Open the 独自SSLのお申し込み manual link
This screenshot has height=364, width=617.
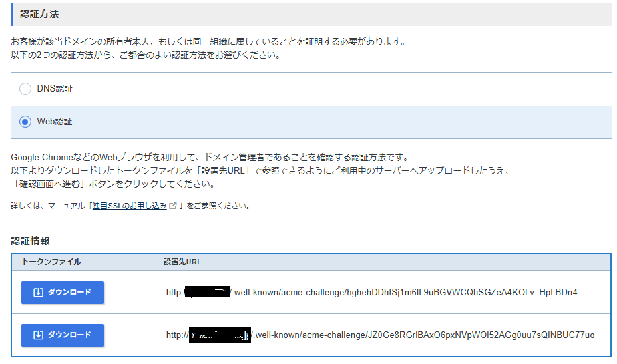[x=129, y=206]
